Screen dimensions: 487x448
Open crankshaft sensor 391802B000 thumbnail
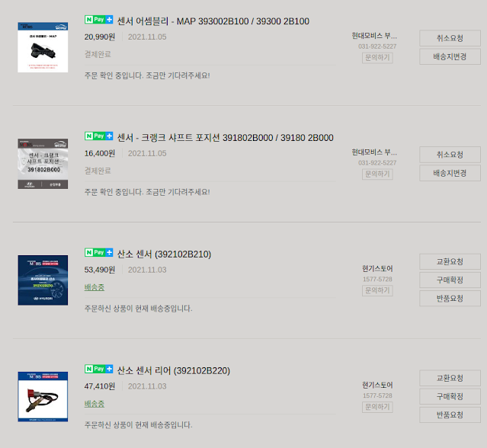pos(43,164)
